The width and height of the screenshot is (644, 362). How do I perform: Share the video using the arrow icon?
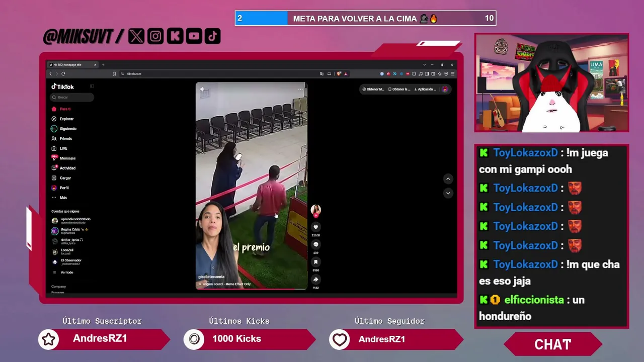[315, 280]
